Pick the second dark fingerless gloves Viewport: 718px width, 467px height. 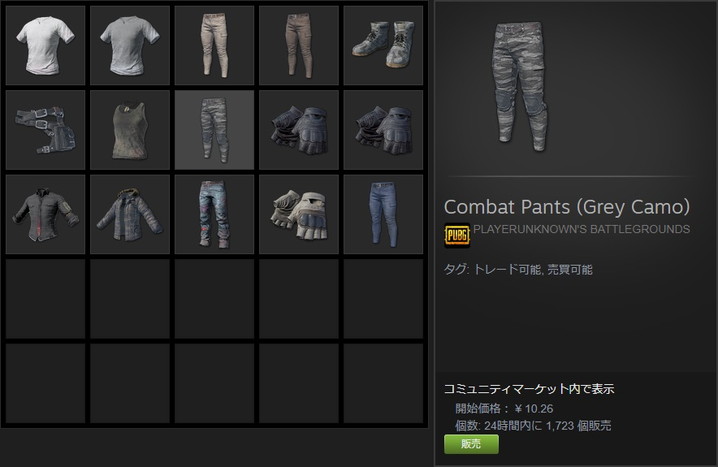(383, 130)
